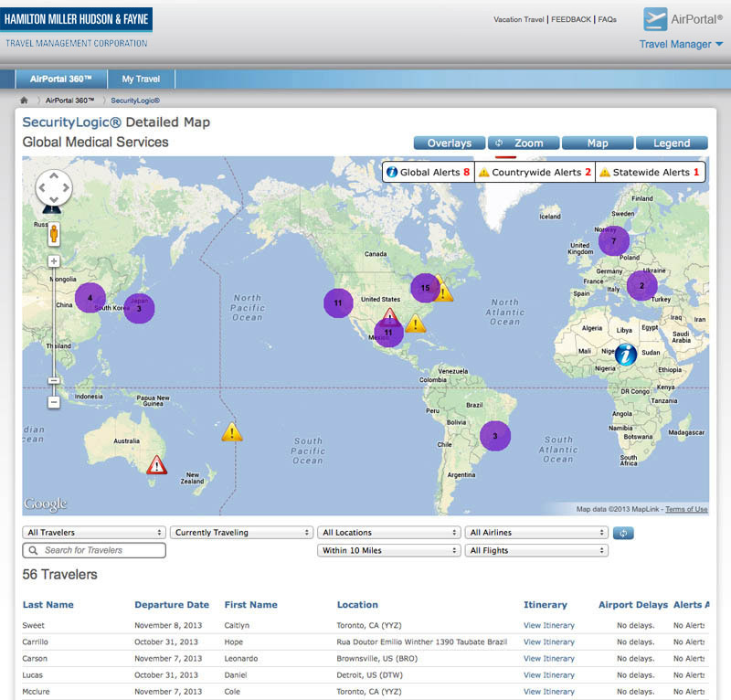Click the yellow warning triangle in South Pacific
The width and height of the screenshot is (731, 700).
coord(232,432)
